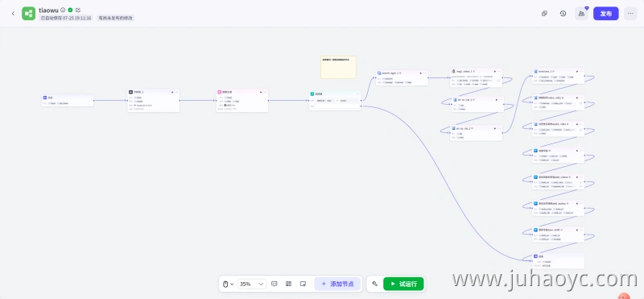Click the 图像生成 node icon
This screenshot has width=644, height=299.
click(220, 92)
